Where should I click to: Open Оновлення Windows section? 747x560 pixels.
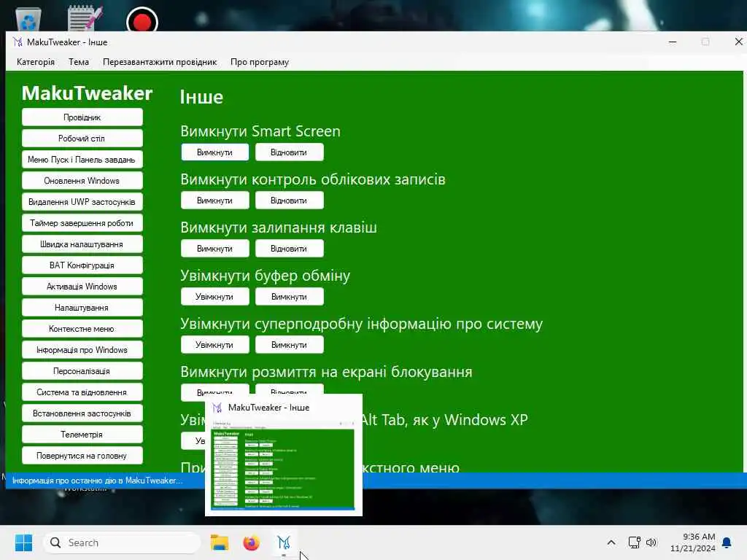coord(82,181)
